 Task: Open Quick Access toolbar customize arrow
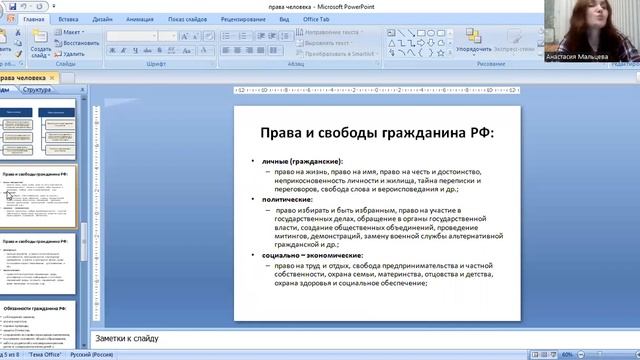[54, 7]
